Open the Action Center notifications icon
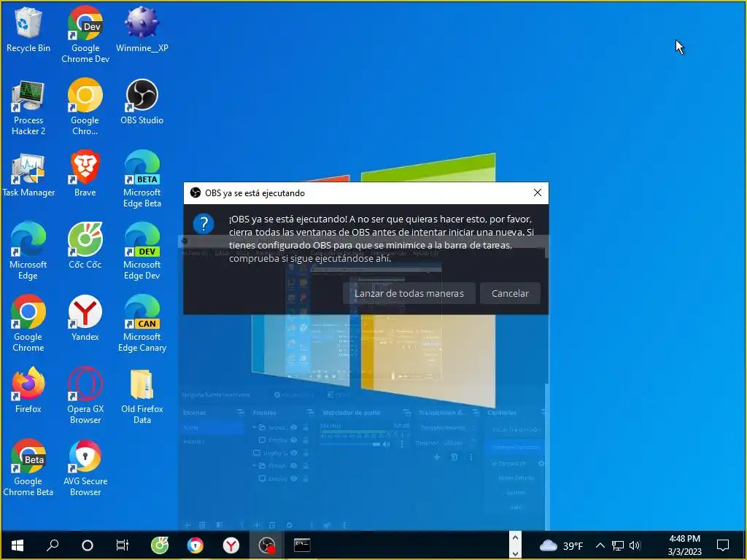This screenshot has width=747, height=560. click(x=723, y=545)
